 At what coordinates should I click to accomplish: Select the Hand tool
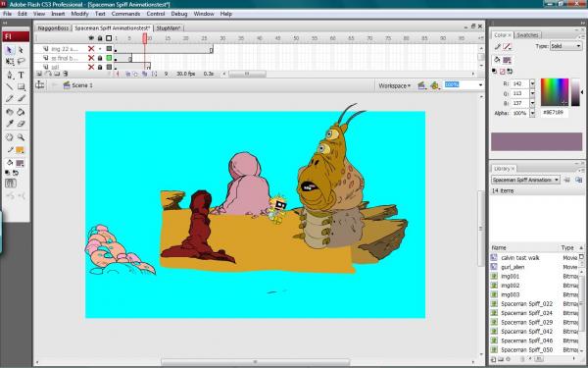pyautogui.click(x=10, y=137)
